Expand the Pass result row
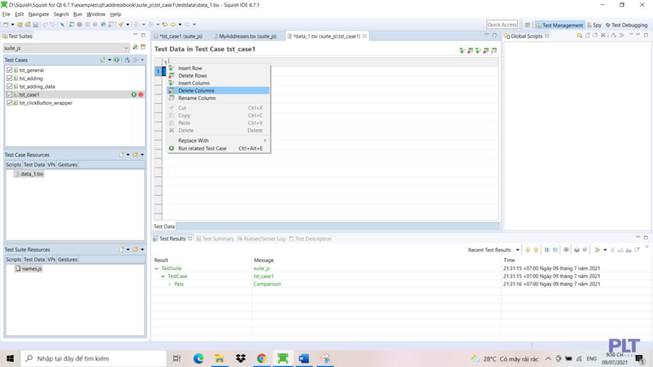Viewport: 653px width, 367px height. 169,284
